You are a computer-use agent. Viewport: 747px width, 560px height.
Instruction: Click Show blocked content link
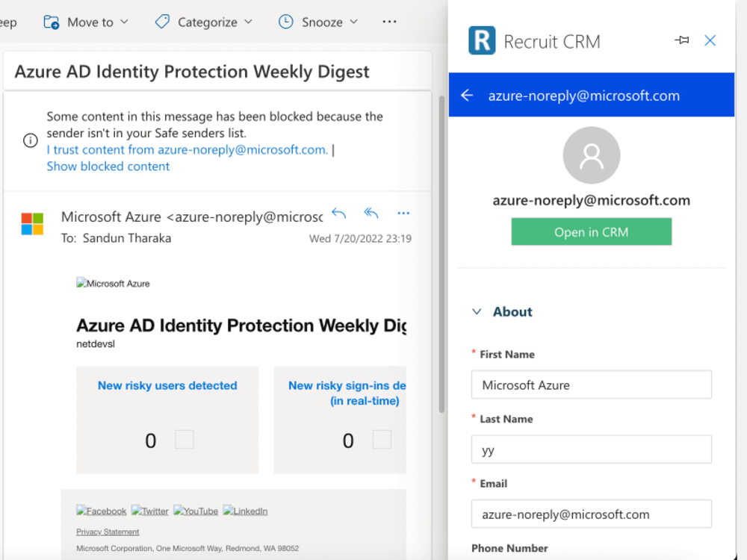click(x=108, y=167)
